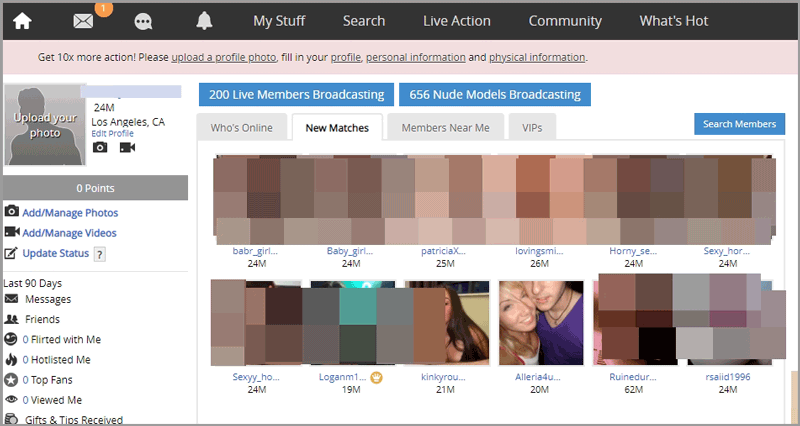The image size is (800, 426).
Task: Click the 'Upload your photo' placeholder image
Action: pos(45,125)
